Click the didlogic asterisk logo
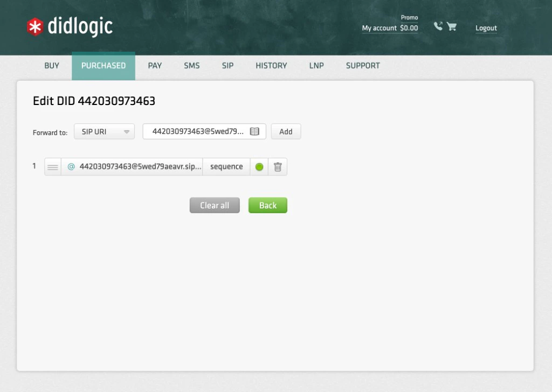This screenshot has height=392, width=552. coord(34,26)
